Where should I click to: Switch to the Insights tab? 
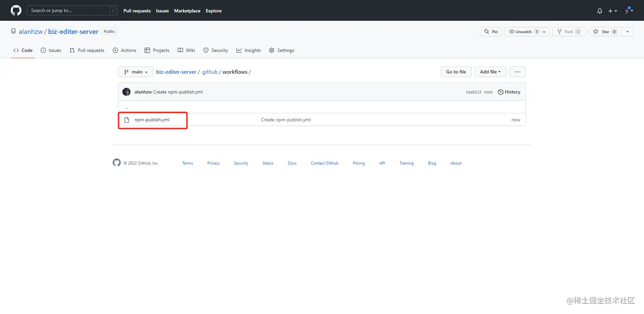coord(248,50)
